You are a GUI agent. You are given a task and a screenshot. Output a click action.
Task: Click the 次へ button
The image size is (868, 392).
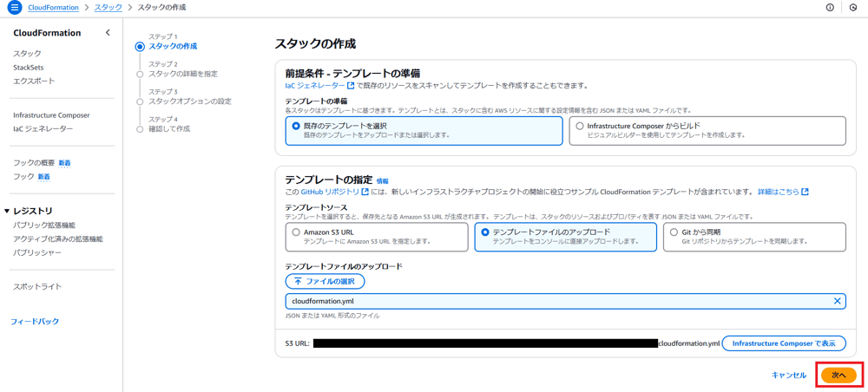pos(839,375)
